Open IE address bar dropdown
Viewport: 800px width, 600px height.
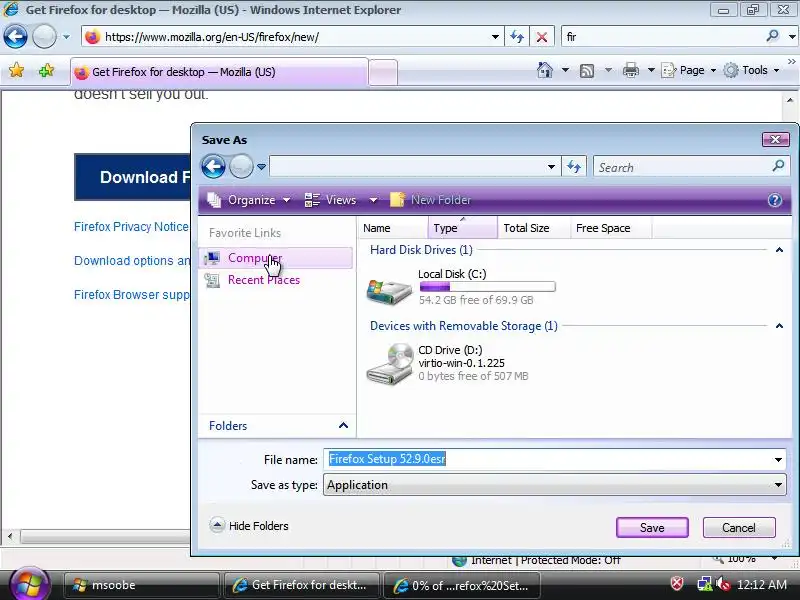click(495, 37)
